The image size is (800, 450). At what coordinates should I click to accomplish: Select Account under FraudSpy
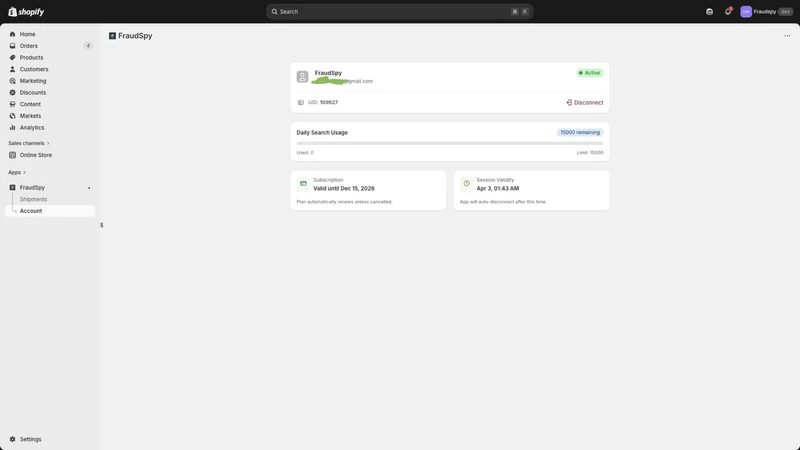tap(49, 211)
